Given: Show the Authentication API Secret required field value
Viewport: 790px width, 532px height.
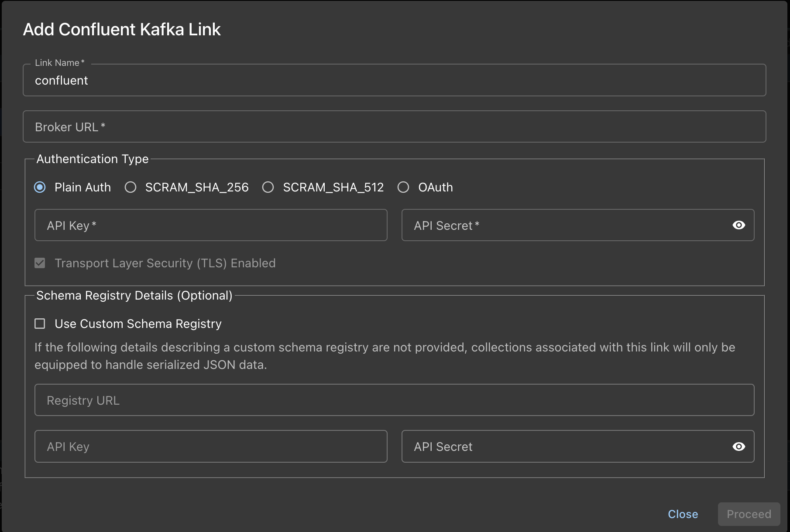Looking at the screenshot, I should click(x=738, y=225).
